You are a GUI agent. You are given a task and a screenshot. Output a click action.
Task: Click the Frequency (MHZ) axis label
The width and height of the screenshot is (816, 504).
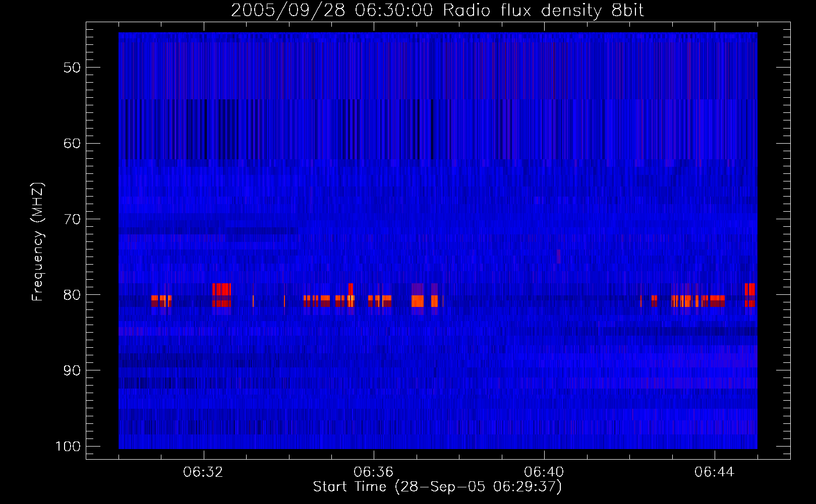(x=38, y=242)
